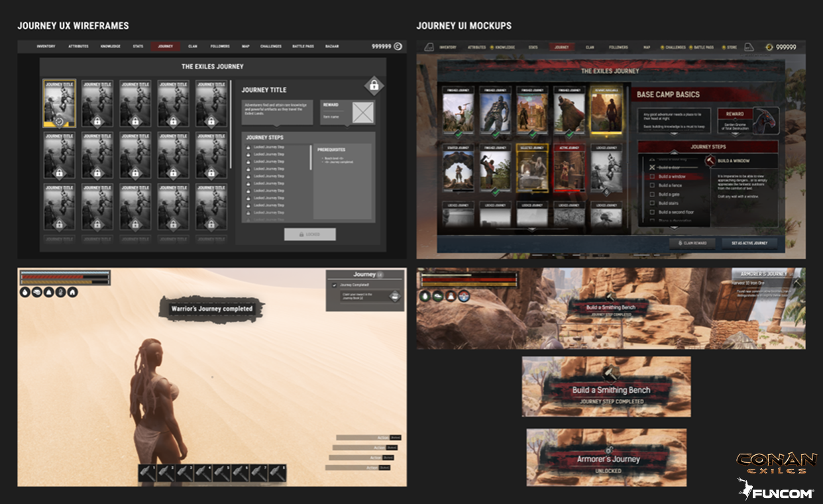Image resolution: width=823 pixels, height=504 pixels.
Task: Click the Prerequisites heading in wireframe
Action: click(x=331, y=150)
